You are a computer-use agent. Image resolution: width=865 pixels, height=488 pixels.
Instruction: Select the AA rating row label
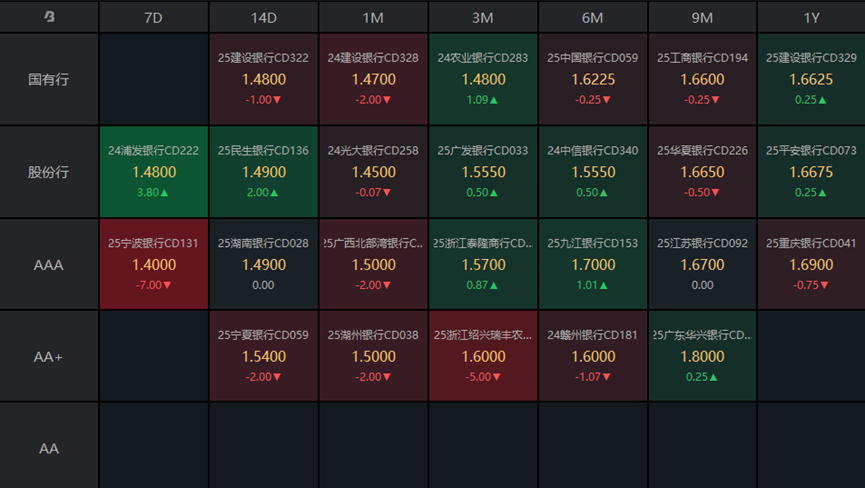click(x=49, y=448)
